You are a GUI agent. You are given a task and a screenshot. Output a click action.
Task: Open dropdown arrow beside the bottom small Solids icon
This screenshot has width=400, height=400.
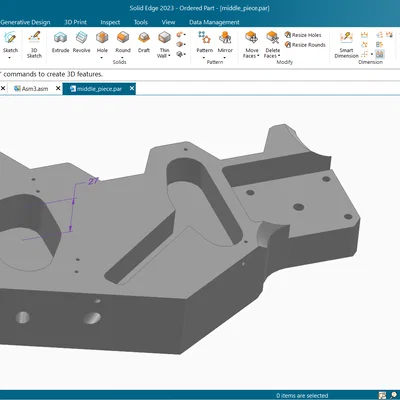click(185, 54)
